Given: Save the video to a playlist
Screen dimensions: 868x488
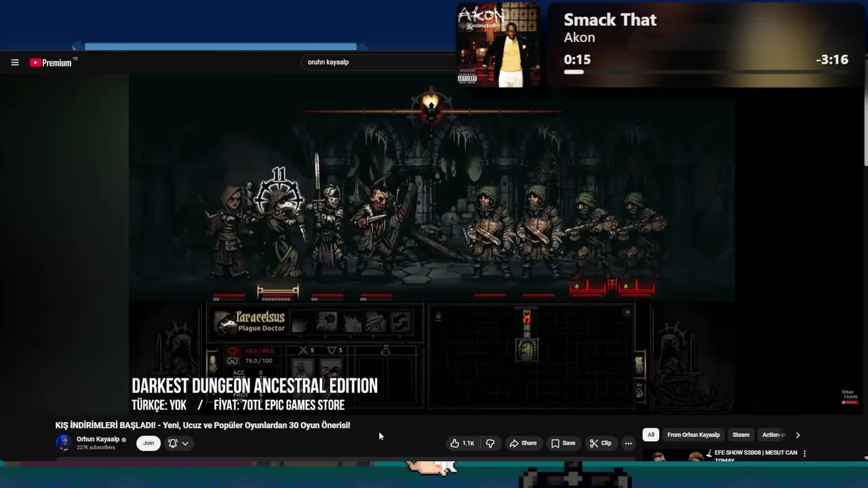Looking at the screenshot, I should pos(563,443).
